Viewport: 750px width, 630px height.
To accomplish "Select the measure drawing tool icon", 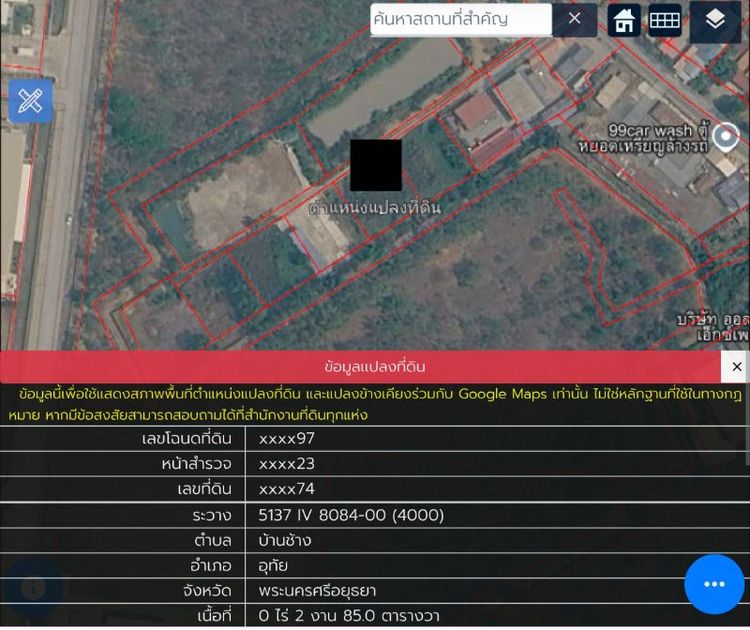I will point(31,101).
